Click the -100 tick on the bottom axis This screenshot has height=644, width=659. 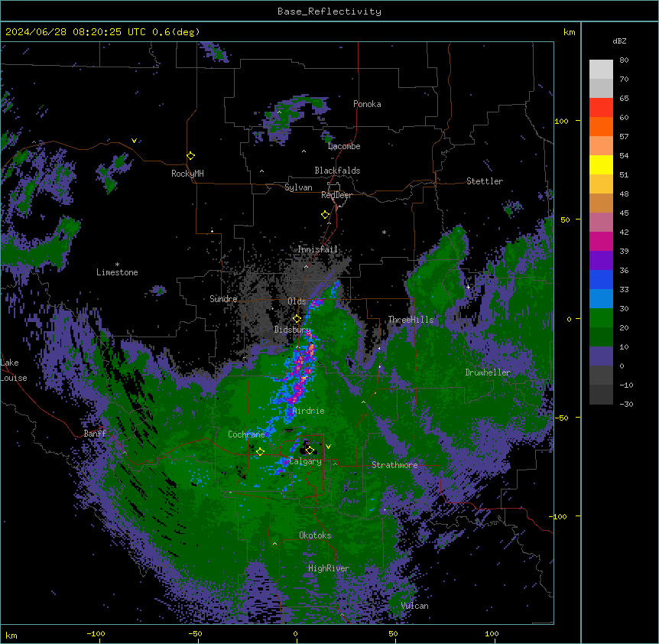[96, 633]
